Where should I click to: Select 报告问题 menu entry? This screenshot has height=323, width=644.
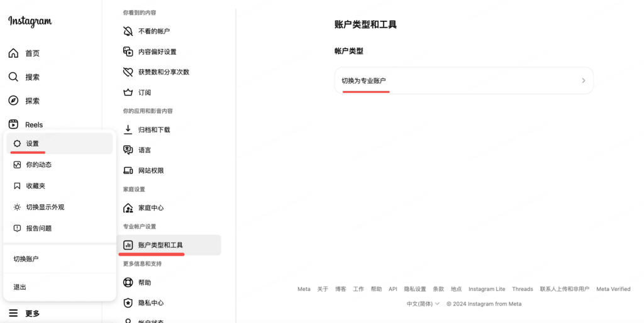click(60, 228)
